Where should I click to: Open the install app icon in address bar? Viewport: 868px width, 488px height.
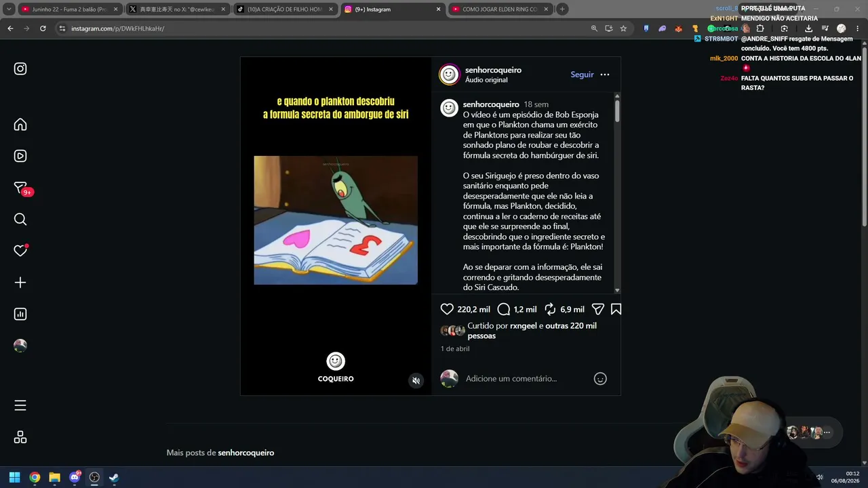click(x=608, y=28)
